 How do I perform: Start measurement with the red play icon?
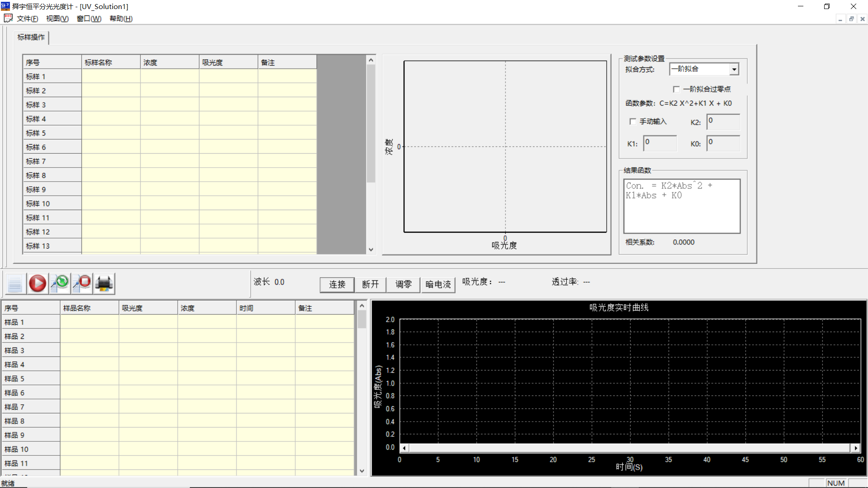[38, 283]
